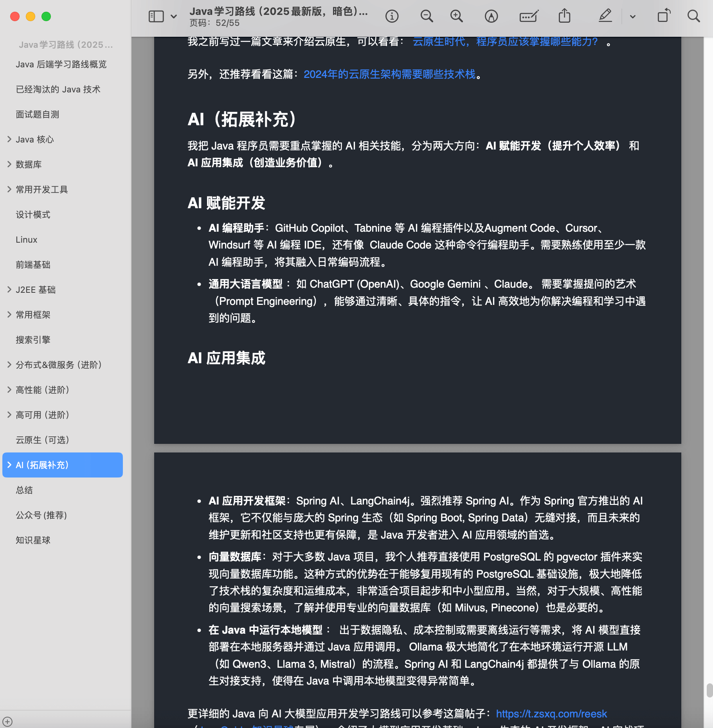The width and height of the screenshot is (713, 728).
Task: Show document info
Action: 392,16
